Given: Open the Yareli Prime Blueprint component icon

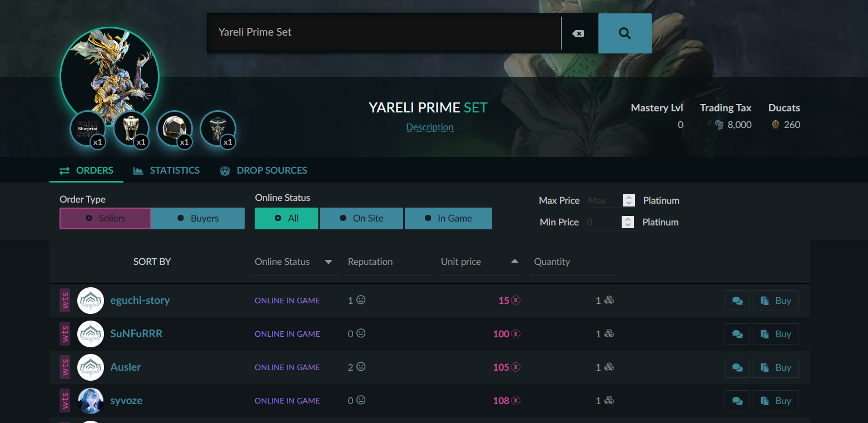Looking at the screenshot, I should pyautogui.click(x=88, y=129).
